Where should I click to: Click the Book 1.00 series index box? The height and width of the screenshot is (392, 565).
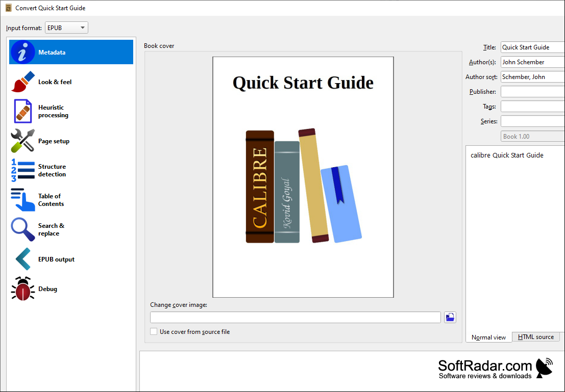[x=532, y=136]
